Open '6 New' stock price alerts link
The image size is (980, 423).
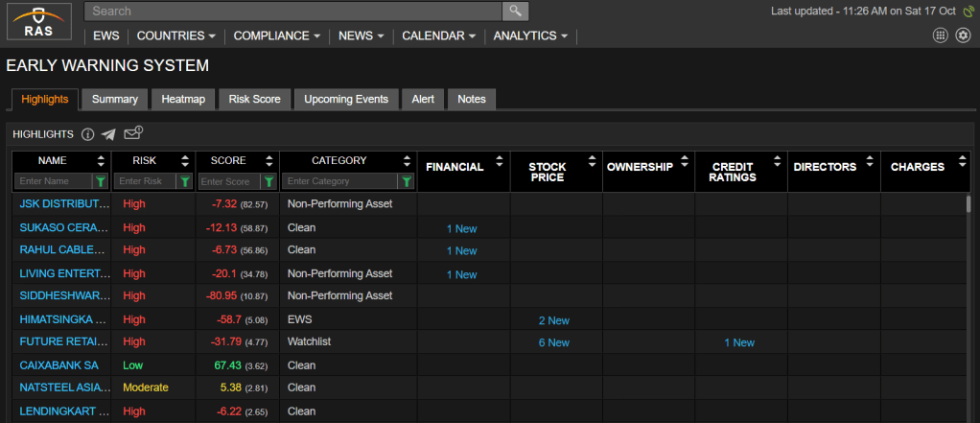click(x=553, y=342)
